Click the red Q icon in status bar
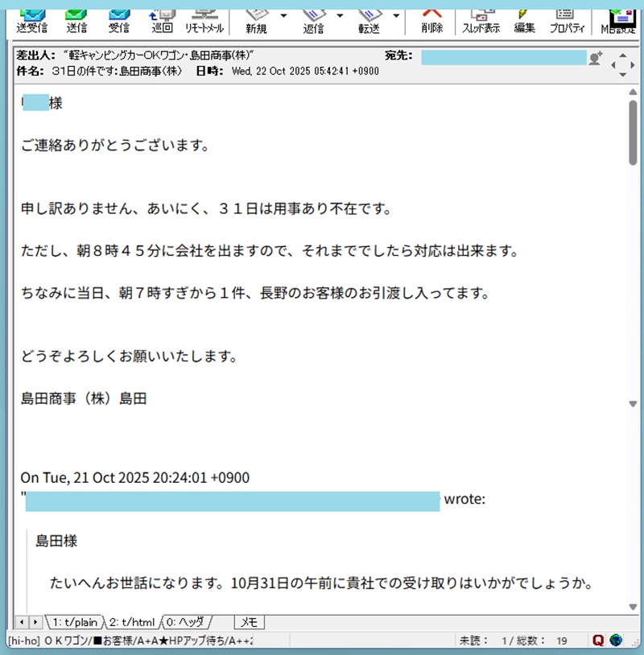Screen dimensions: 644x655 (598, 641)
